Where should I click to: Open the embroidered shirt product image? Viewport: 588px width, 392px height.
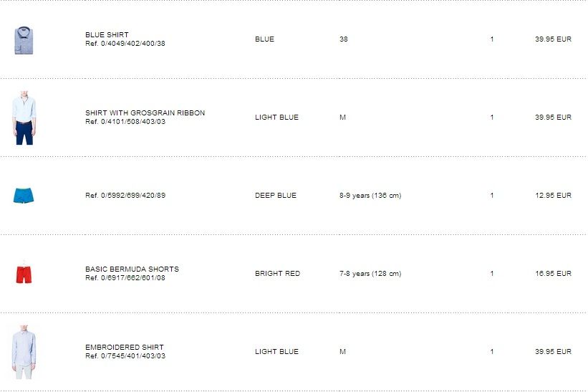tap(24, 351)
